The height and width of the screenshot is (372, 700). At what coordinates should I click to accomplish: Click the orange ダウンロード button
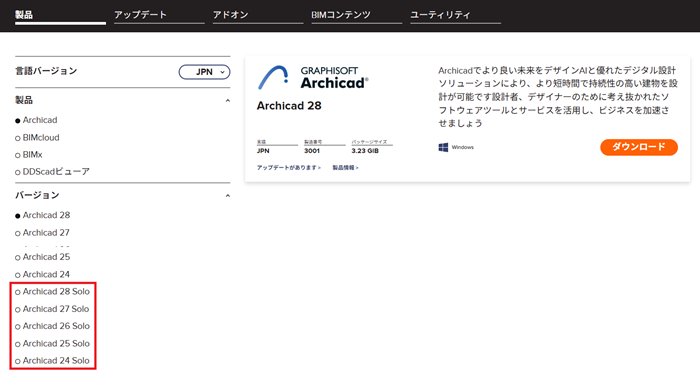point(639,147)
